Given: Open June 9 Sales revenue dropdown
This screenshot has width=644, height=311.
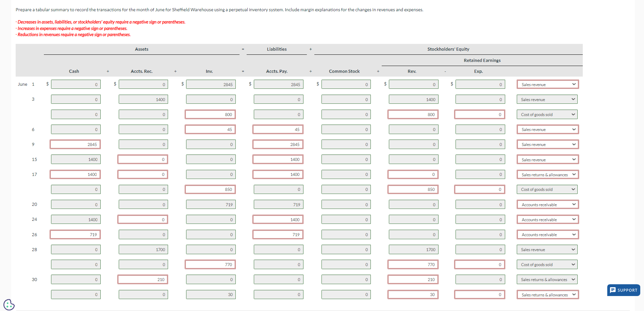Looking at the screenshot, I should coord(548,144).
